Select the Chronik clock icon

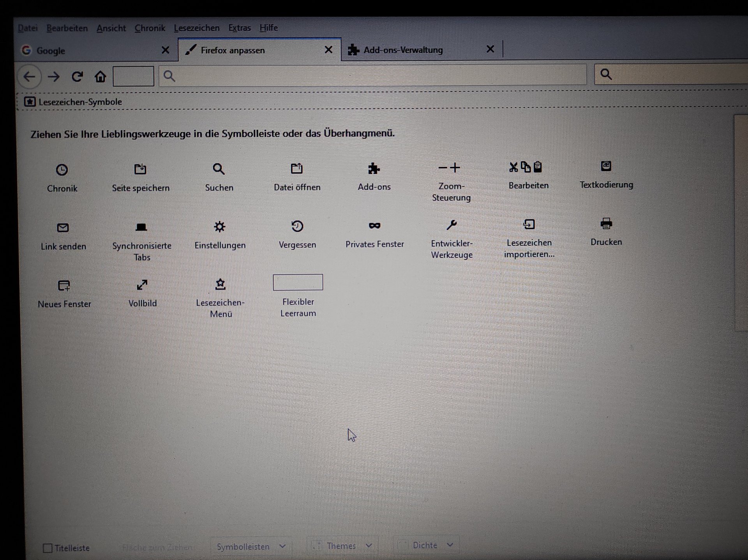62,170
